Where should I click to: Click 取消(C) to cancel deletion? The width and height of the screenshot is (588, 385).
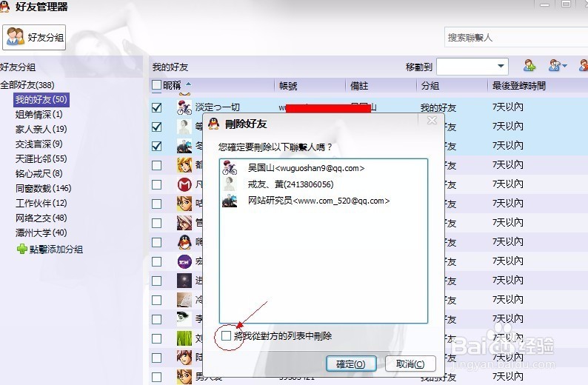click(410, 364)
